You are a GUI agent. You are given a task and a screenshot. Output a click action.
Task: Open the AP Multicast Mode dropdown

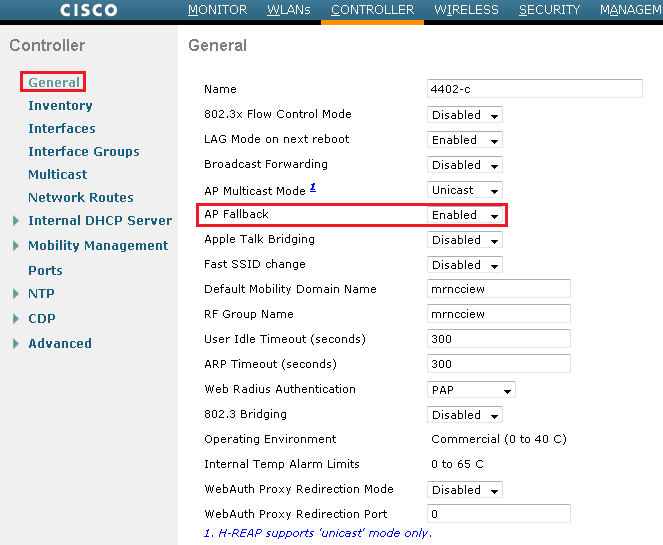[x=465, y=190]
